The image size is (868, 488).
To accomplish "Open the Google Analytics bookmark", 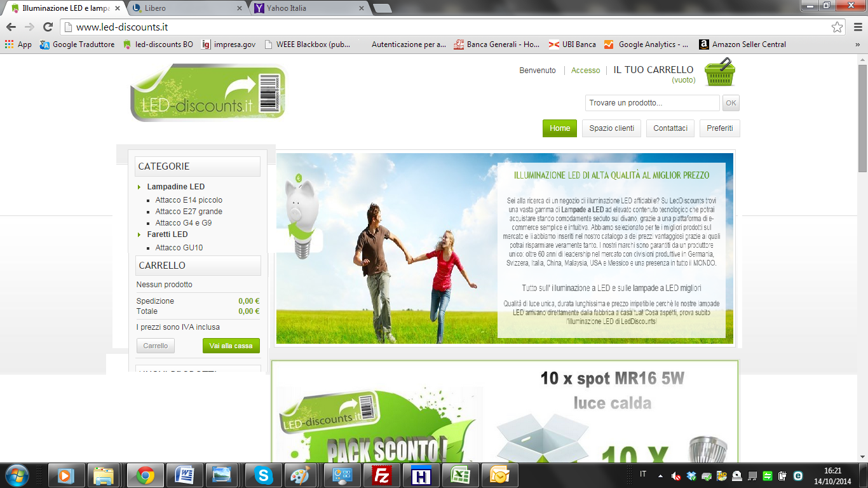I will [646, 44].
